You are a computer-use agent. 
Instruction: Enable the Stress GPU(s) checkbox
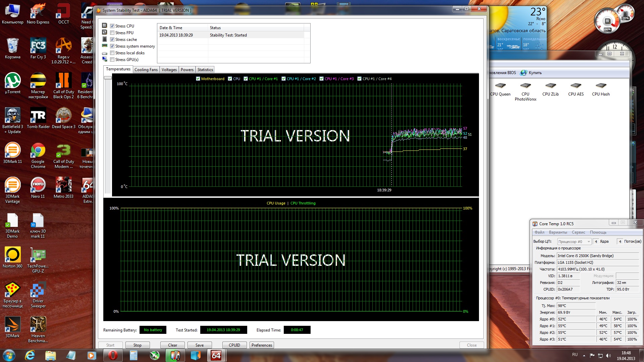[112, 60]
